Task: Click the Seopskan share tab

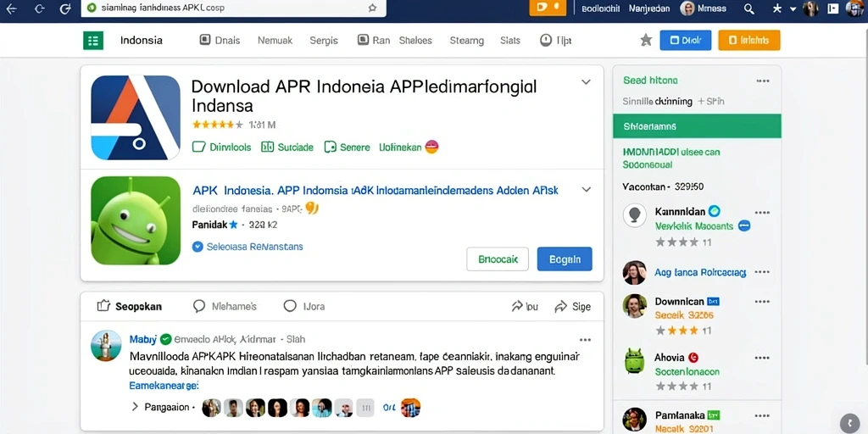Action: tap(130, 306)
